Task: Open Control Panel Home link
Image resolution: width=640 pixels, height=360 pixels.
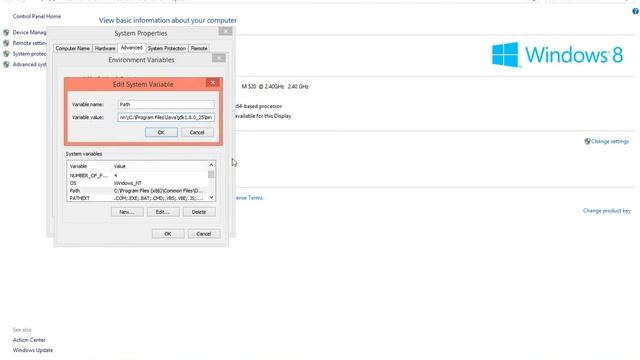Action: (x=37, y=16)
